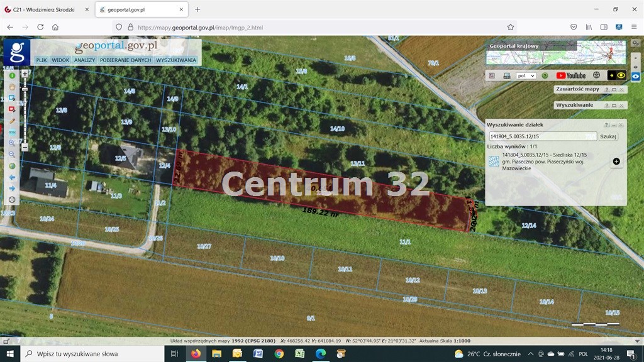Go to previous map view arrow

coord(11,177)
